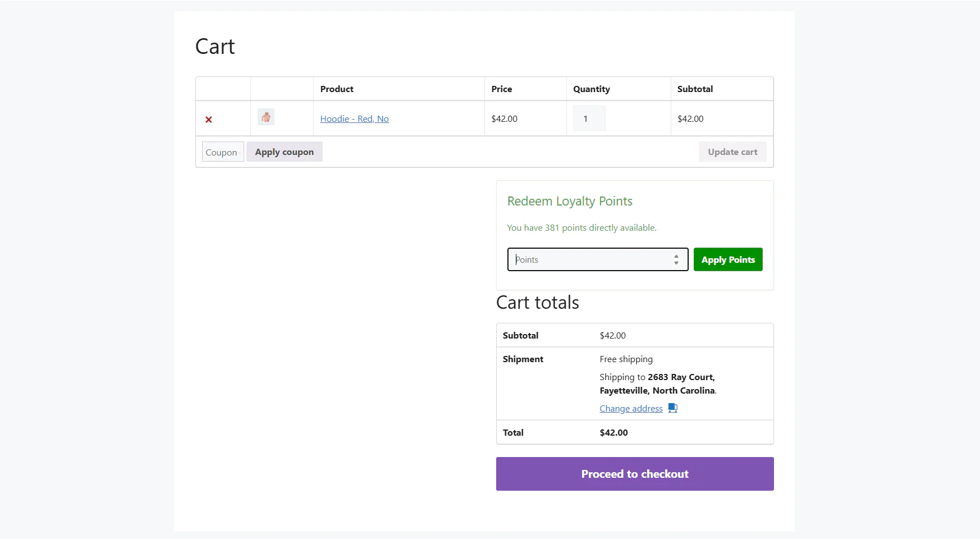Click the Subtotal $42.00 value in Cart totals
980x539 pixels.
point(612,335)
